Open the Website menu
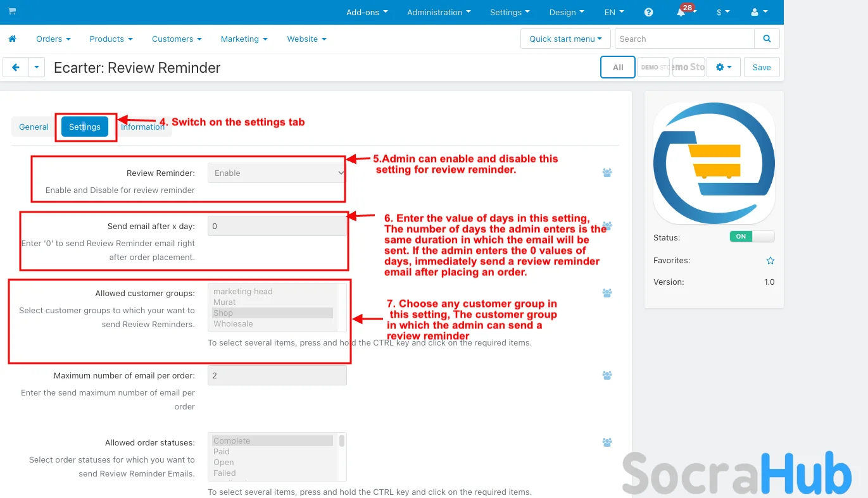 click(307, 39)
